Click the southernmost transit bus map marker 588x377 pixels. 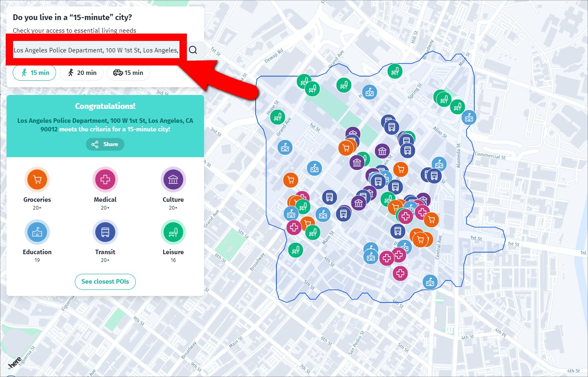point(397,231)
